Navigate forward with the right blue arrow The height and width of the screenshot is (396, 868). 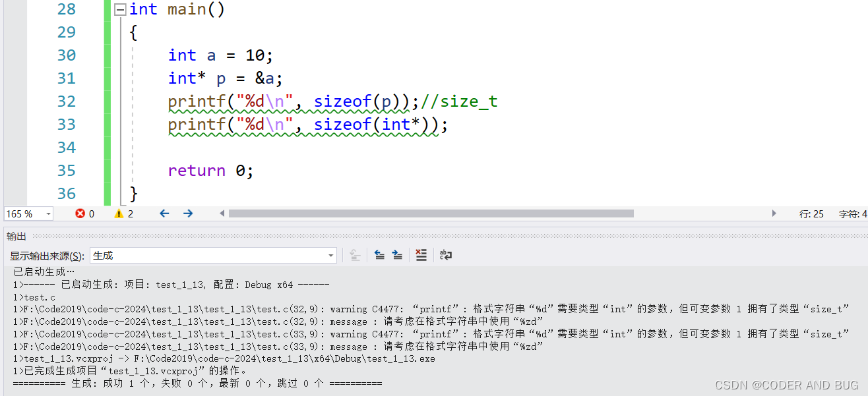tap(188, 213)
